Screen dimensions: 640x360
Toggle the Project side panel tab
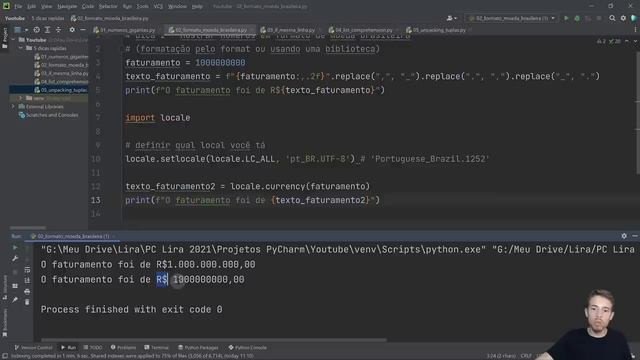4,38
